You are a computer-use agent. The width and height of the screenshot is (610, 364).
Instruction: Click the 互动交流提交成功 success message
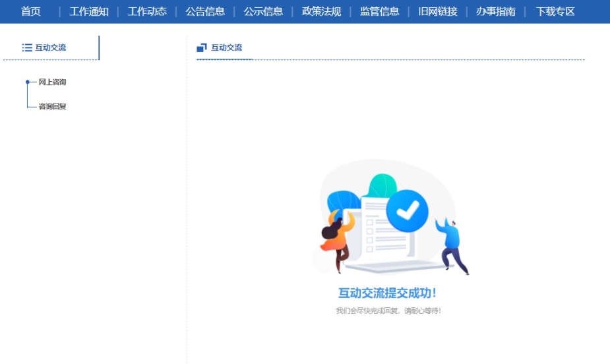(388, 293)
